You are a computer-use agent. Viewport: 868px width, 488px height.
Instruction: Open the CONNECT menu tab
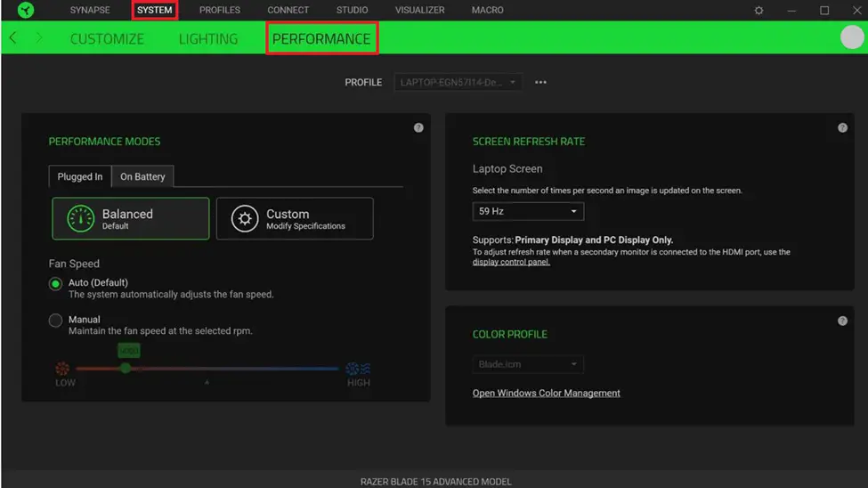288,10
